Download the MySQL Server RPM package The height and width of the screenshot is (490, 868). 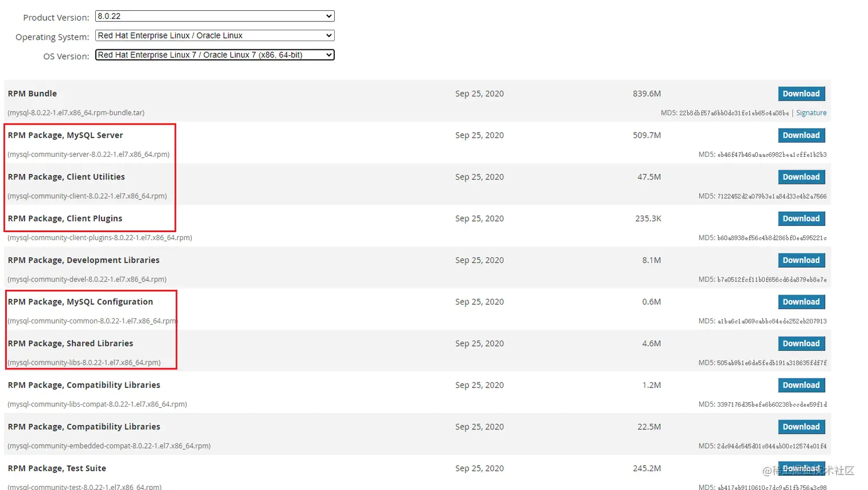(801, 136)
